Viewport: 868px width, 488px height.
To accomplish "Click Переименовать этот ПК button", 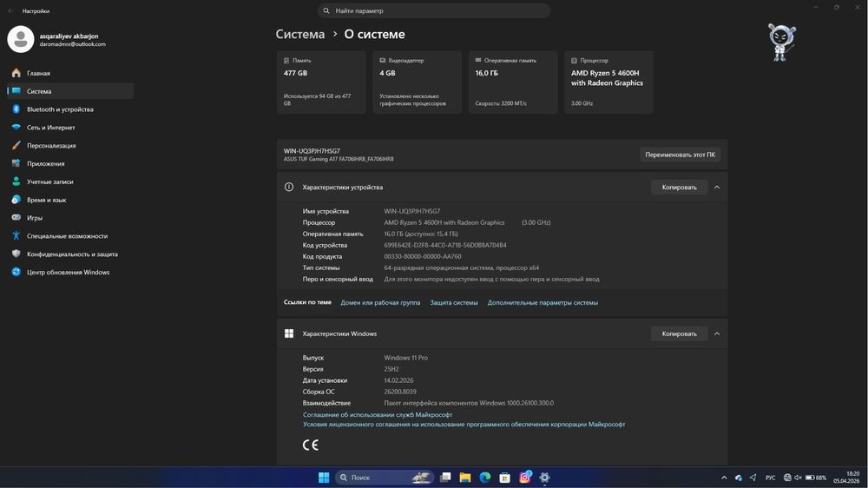I will pyautogui.click(x=680, y=155).
